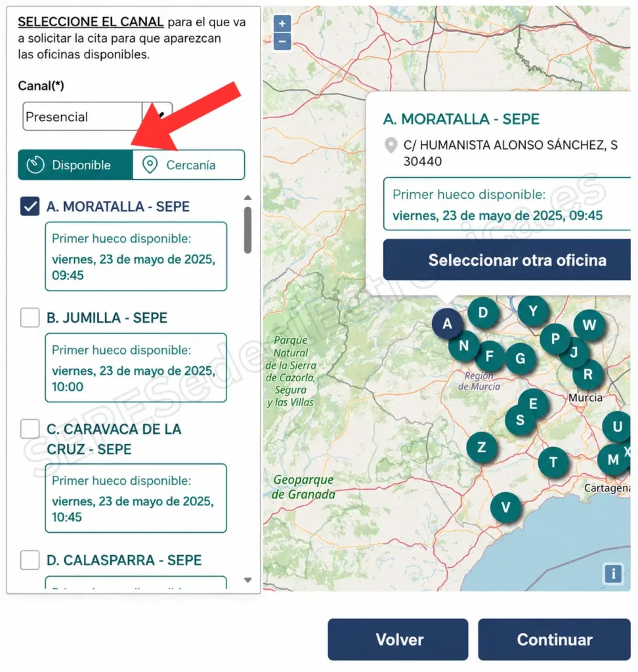This screenshot has width=638, height=672.
Task: Open map attribution info icon
Action: coord(613,574)
